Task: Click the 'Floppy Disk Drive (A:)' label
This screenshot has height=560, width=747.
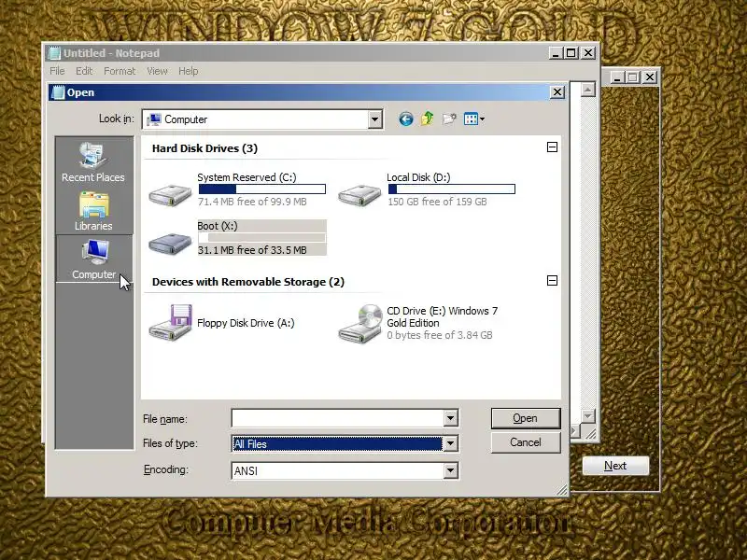Action: tap(246, 323)
